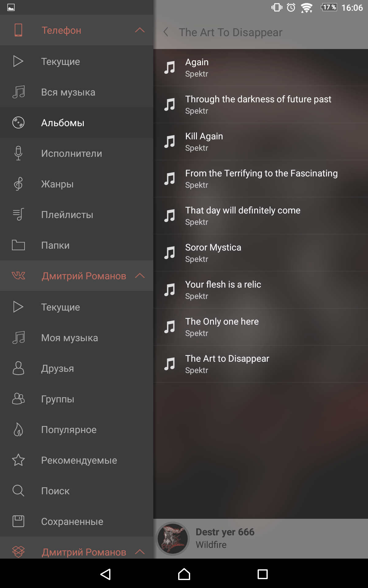Go back from The Art To Disappear

click(166, 32)
